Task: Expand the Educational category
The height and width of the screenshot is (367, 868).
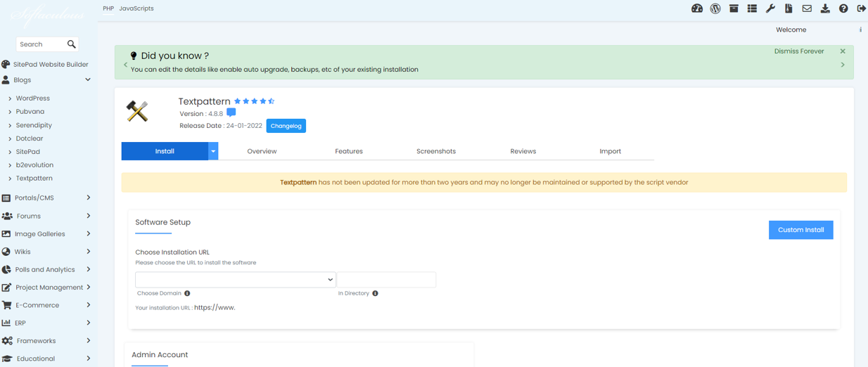Action: tap(88, 359)
